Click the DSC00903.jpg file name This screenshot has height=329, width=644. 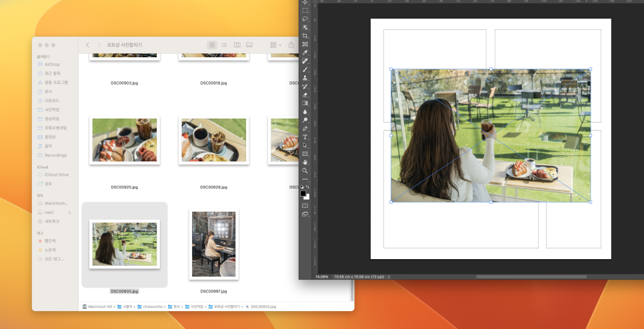pyautogui.click(x=125, y=83)
